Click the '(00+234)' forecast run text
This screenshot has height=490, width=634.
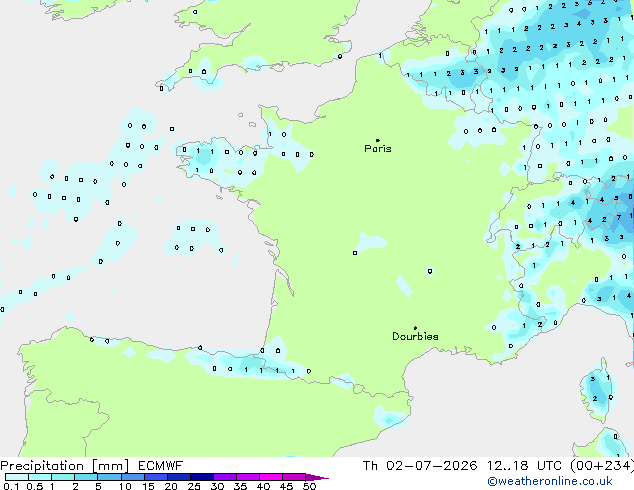tap(602, 466)
